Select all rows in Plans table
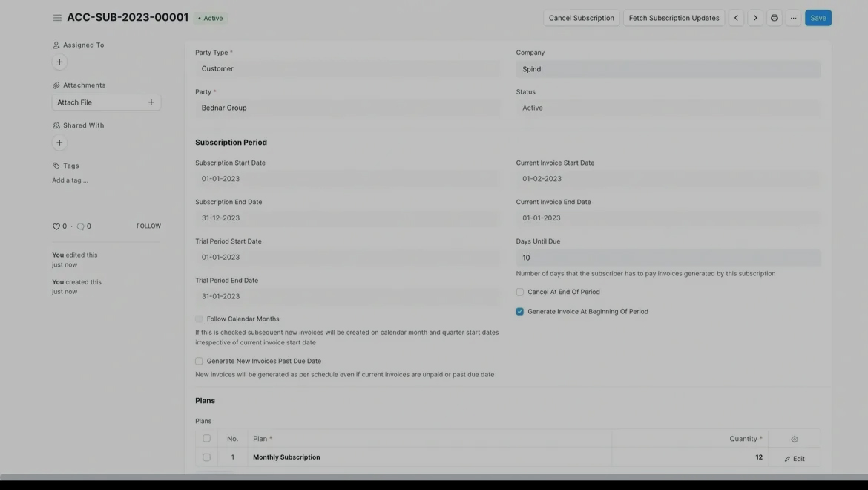 click(x=206, y=439)
